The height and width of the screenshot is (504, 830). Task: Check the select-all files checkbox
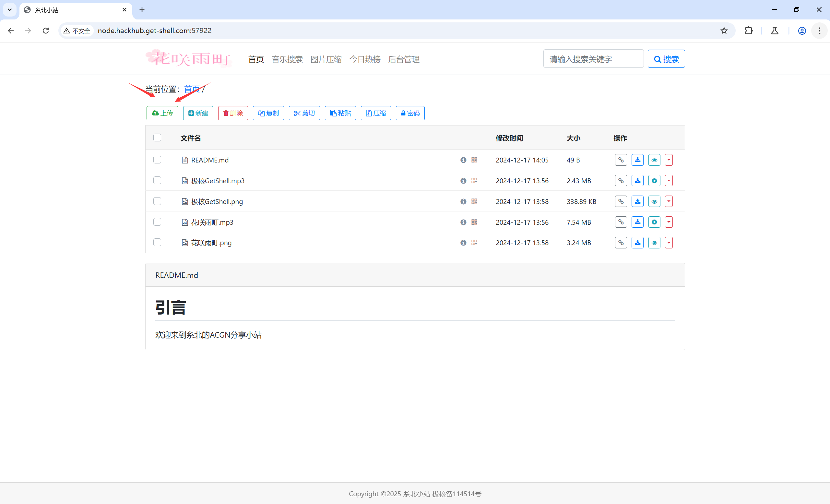157,138
